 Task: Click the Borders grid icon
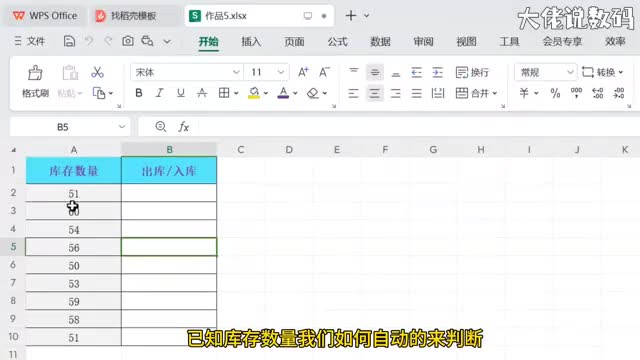tap(224, 93)
